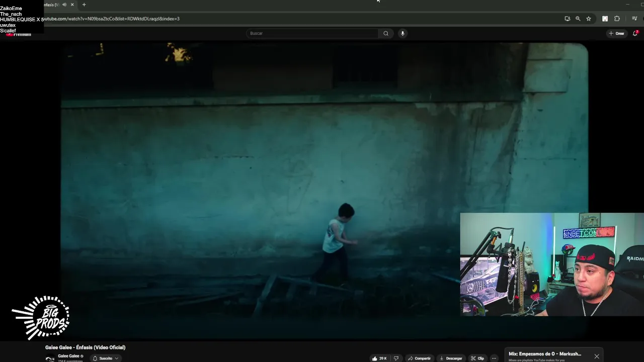Minimize the browser window
644x362 pixels.
click(627, 5)
